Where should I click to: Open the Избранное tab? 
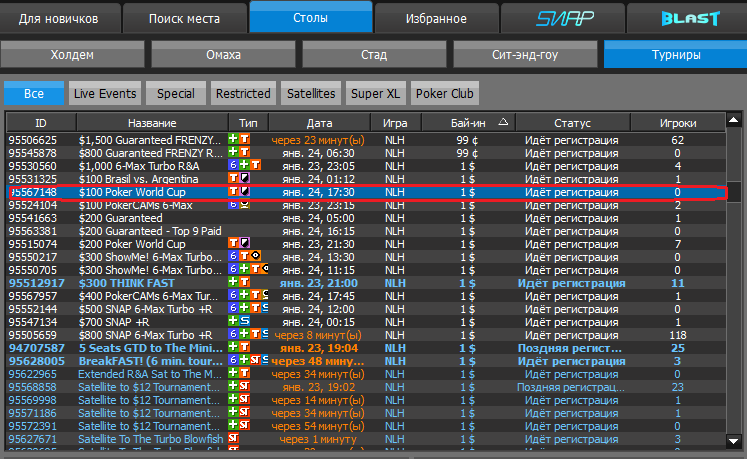click(436, 19)
